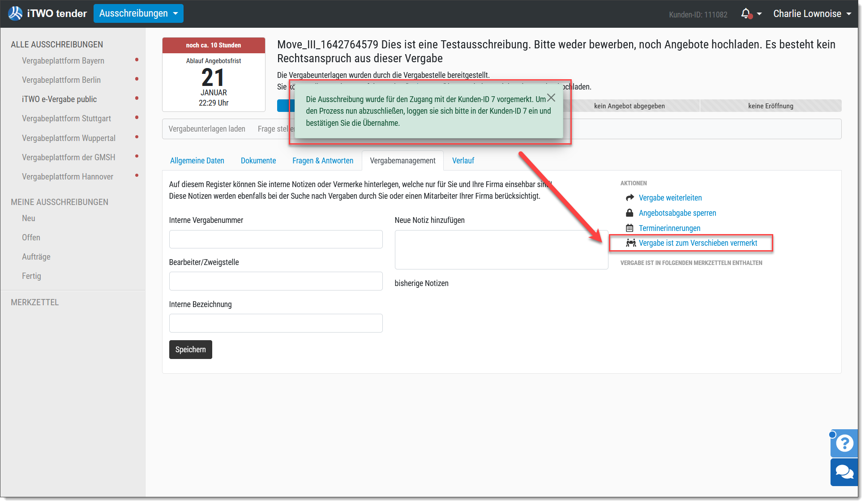Open Neu under Meine Ausschreibungen
The width and height of the screenshot is (865, 504).
[x=29, y=218]
